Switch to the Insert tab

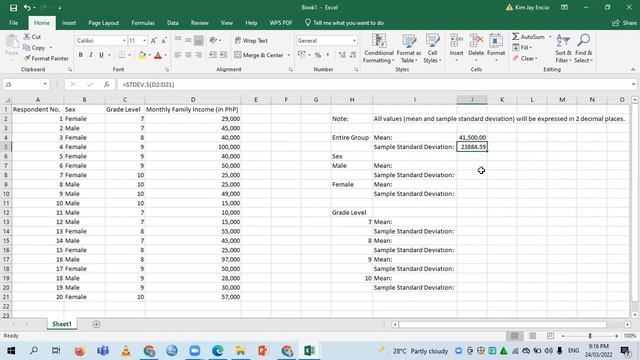tap(69, 23)
